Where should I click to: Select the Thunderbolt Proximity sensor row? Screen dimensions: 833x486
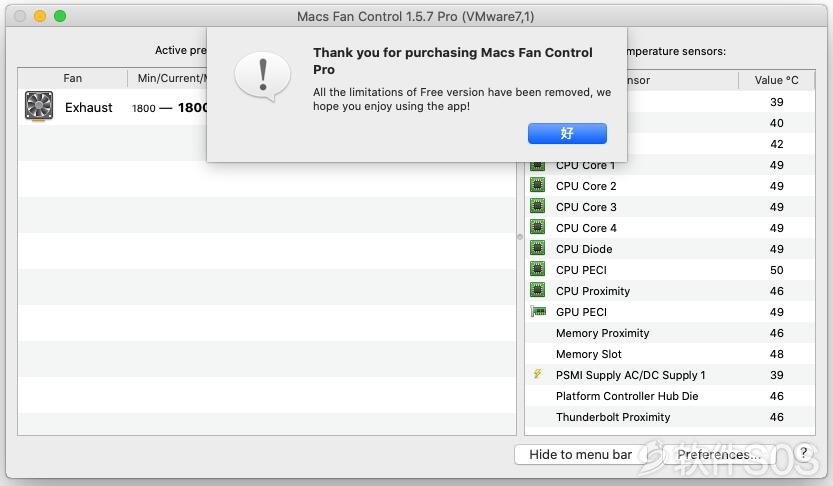point(670,417)
